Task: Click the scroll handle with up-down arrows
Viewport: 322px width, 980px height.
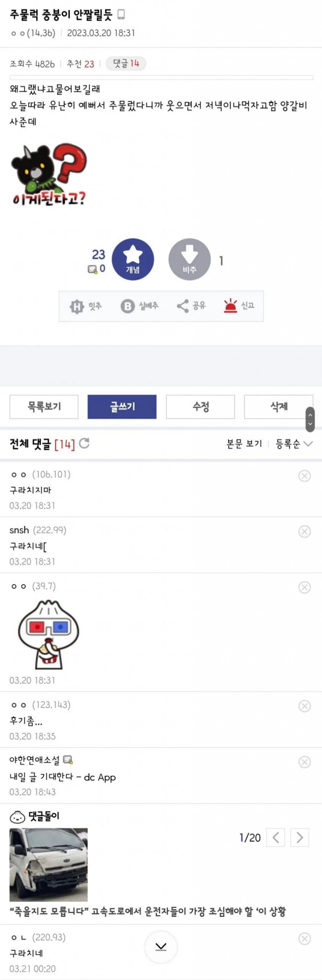Action: (310, 420)
